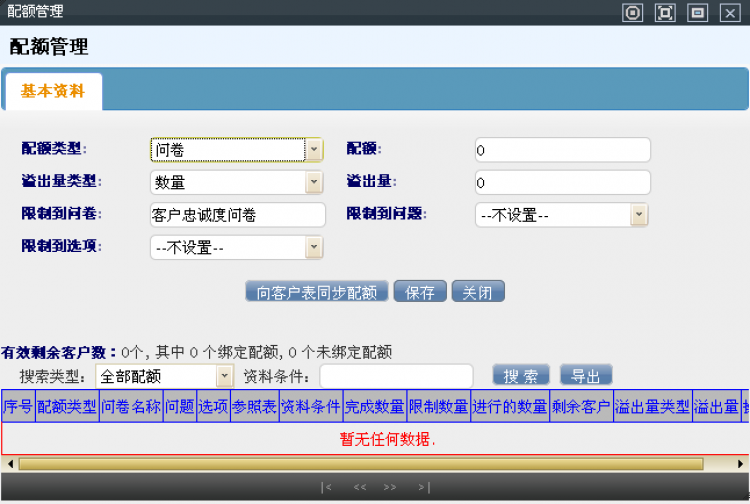Click the restore window icon in title bar

[x=697, y=12]
